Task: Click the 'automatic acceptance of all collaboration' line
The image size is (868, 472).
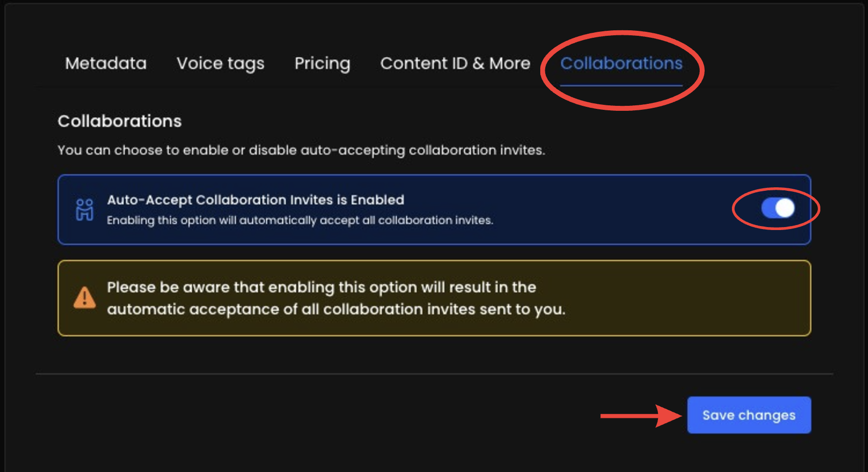Action: click(336, 310)
